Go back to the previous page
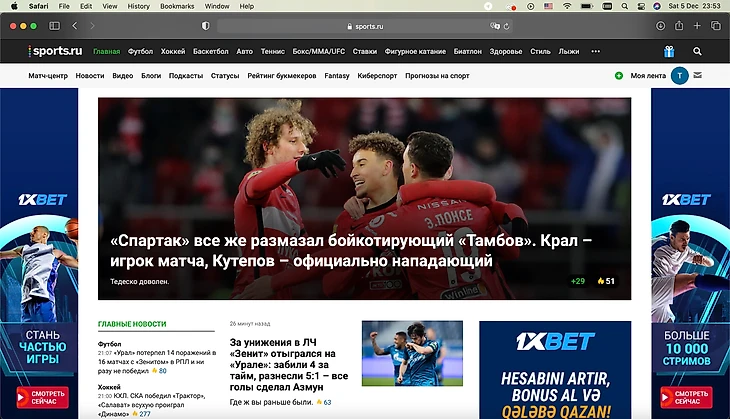 74,26
